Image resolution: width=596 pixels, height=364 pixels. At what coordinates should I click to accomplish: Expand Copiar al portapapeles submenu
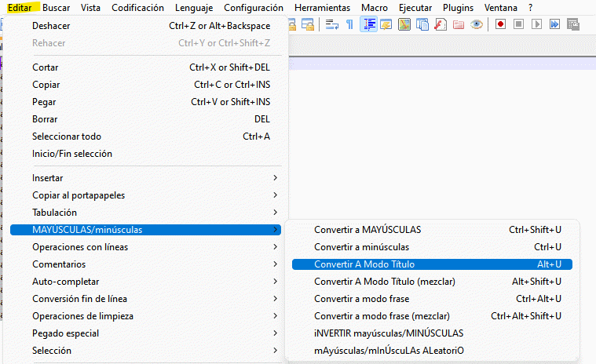[x=145, y=195]
